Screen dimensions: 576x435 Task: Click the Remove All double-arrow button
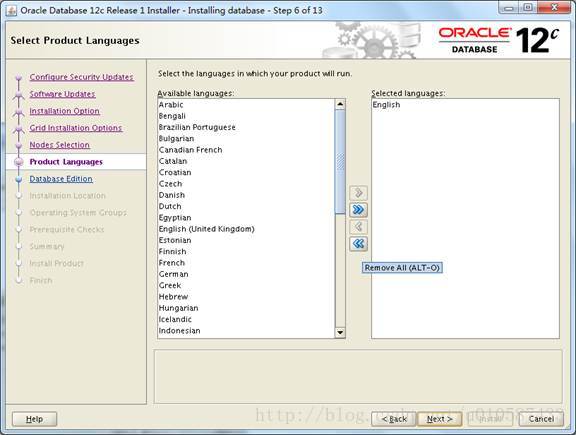coord(359,244)
